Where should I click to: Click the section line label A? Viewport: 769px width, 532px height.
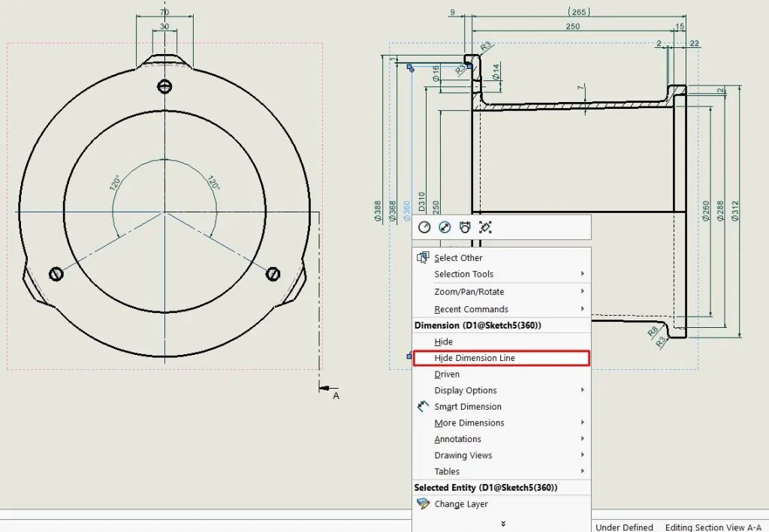[336, 395]
